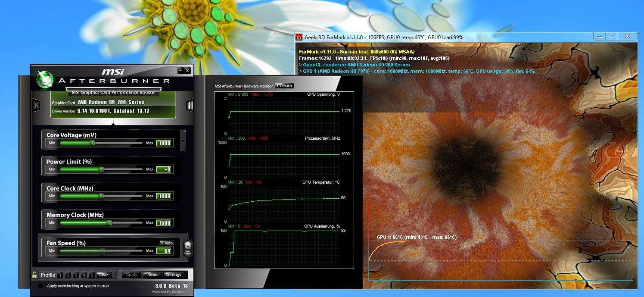Click the Core Clock value field 1000
The image size is (644, 297).
coord(164,196)
